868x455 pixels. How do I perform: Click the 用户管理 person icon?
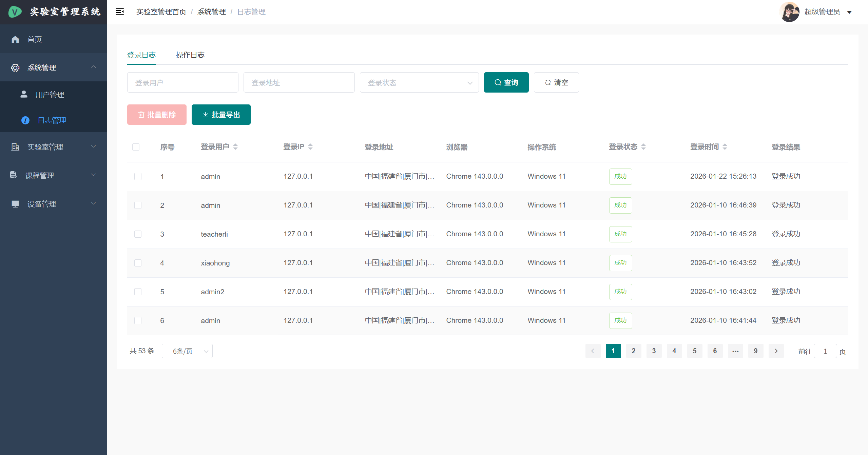(24, 94)
